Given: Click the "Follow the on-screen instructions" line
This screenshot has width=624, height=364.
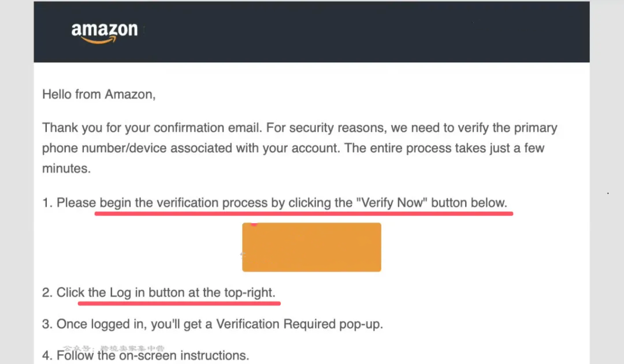Looking at the screenshot, I should (153, 355).
